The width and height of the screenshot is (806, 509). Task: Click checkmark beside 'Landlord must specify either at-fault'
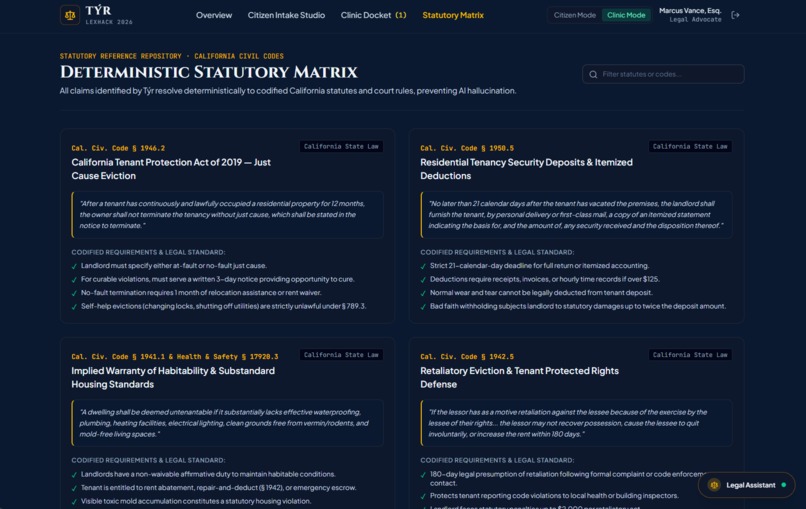tap(74, 266)
